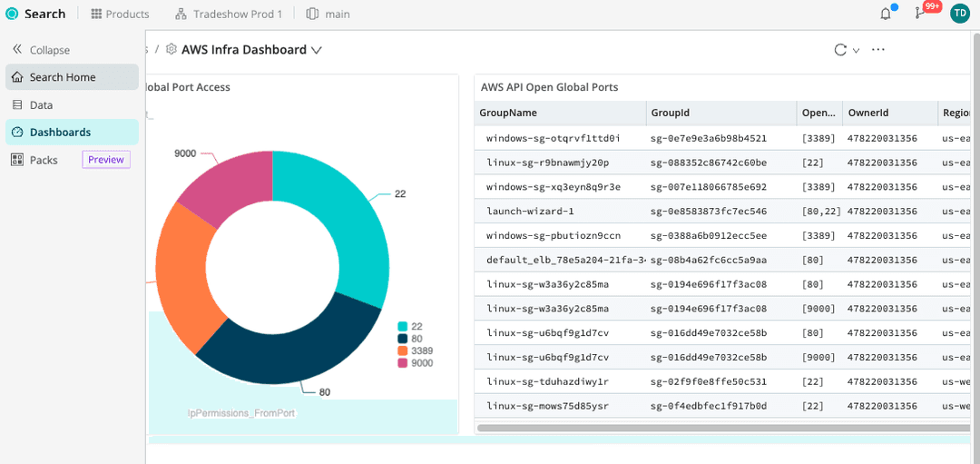Click the Cribl Search logo icon

pos(12,14)
